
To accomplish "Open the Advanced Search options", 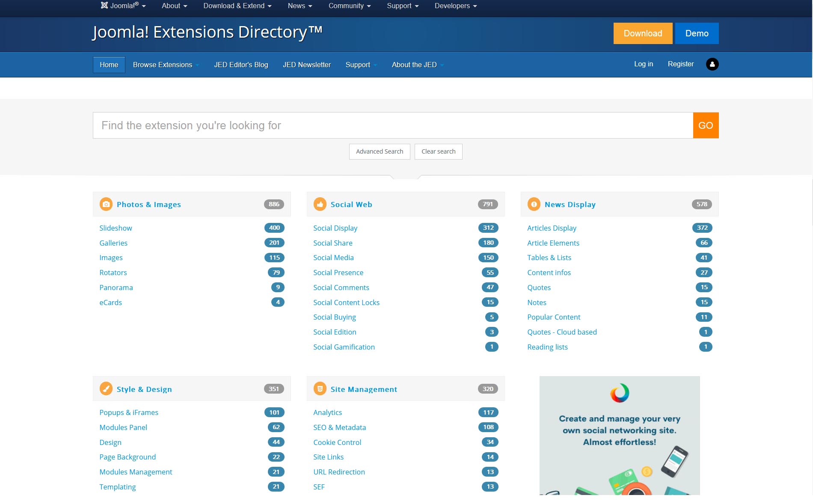I will coord(379,151).
